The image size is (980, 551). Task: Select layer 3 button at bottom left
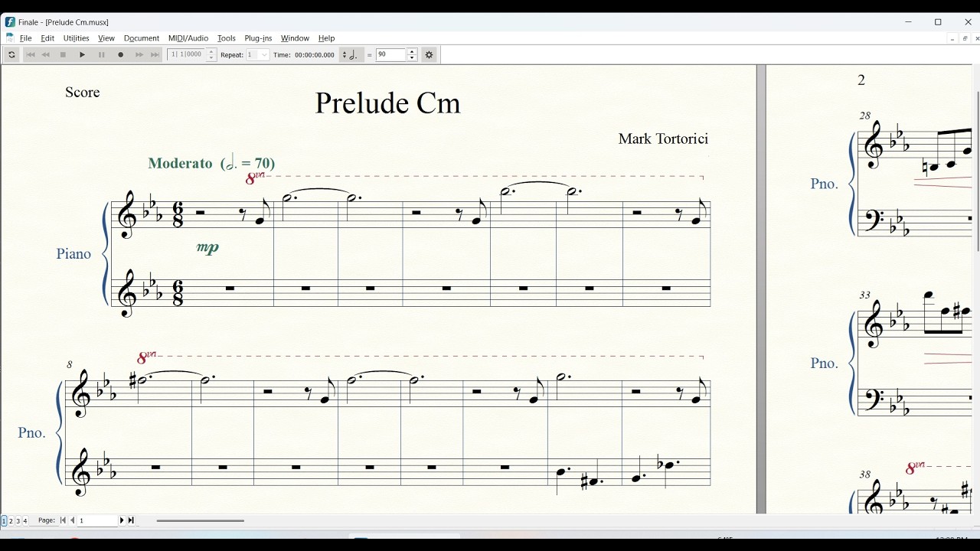18,521
